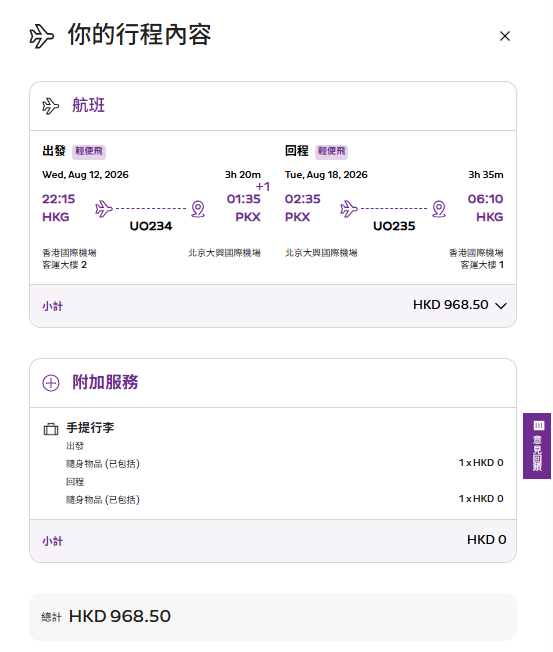Click the airplane icon in 航班 header
This screenshot has height=652, width=553.
[50, 106]
